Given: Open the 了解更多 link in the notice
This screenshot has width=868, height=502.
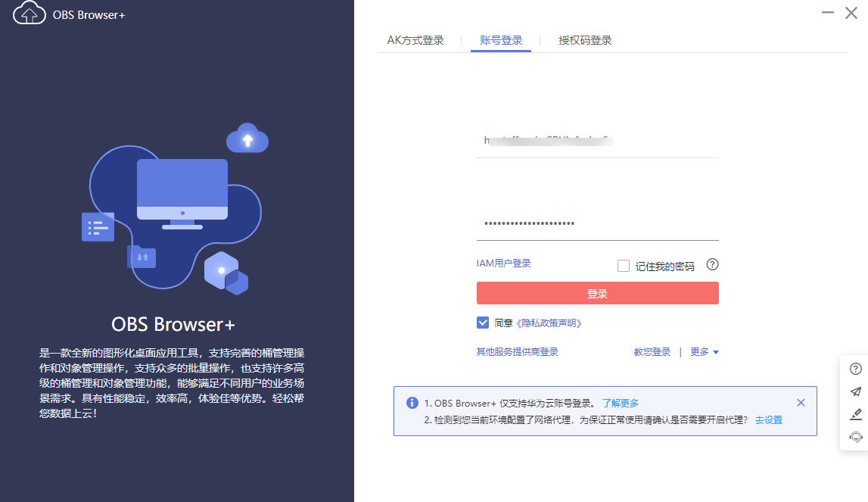Looking at the screenshot, I should (x=621, y=404).
